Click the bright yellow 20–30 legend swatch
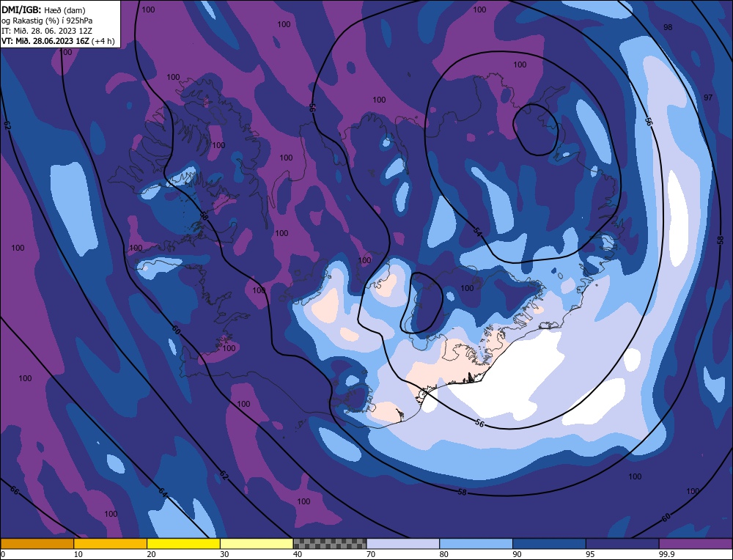This screenshot has height=560, width=733. click(x=183, y=544)
